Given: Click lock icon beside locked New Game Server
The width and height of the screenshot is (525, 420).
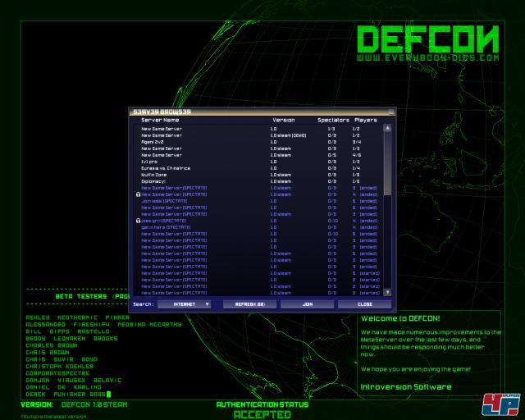Looking at the screenshot, I should tap(138, 194).
